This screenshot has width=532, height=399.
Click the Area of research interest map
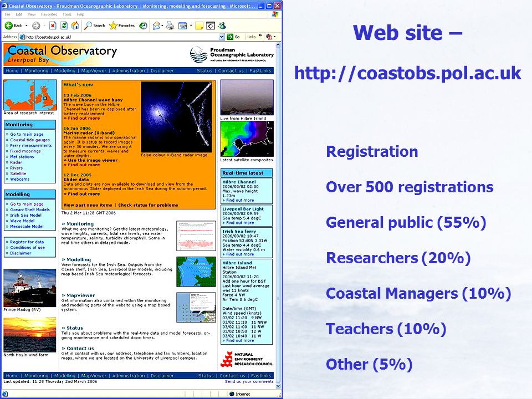click(x=30, y=95)
